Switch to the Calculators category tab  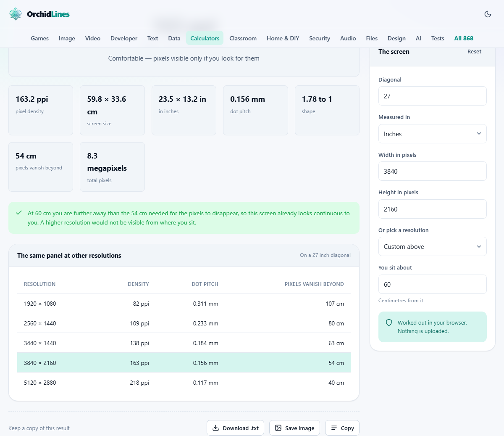pyautogui.click(x=205, y=38)
